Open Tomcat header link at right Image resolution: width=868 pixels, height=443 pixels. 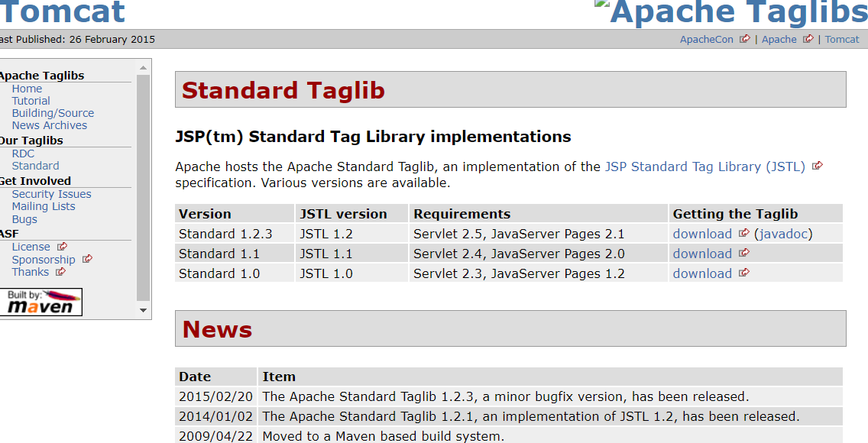point(842,39)
